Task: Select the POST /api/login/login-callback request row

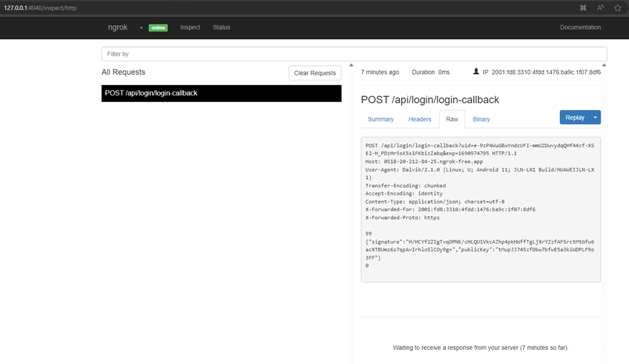Action: [x=221, y=93]
